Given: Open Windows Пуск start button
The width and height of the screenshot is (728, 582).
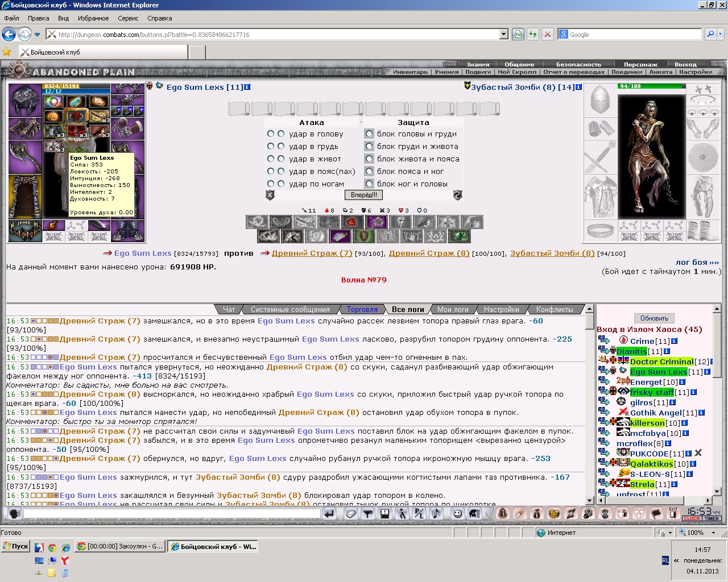Looking at the screenshot, I should 15,546.
